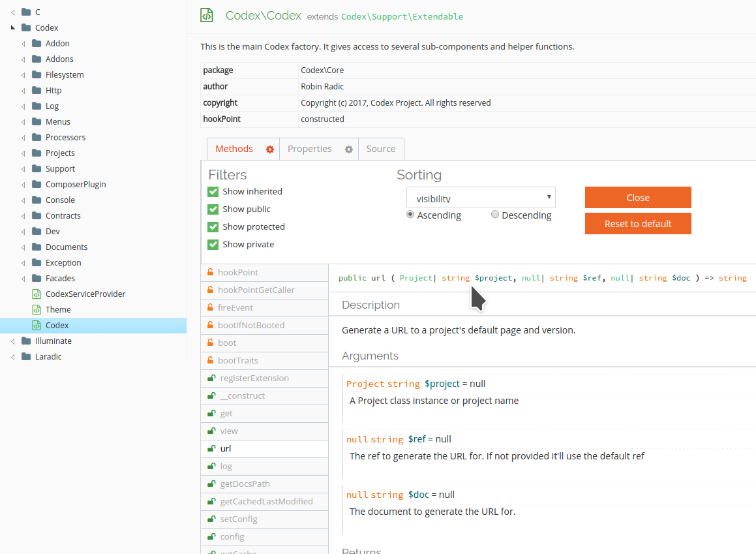Switch to the Source tab
Image resolution: width=756 pixels, height=554 pixels.
coord(381,149)
